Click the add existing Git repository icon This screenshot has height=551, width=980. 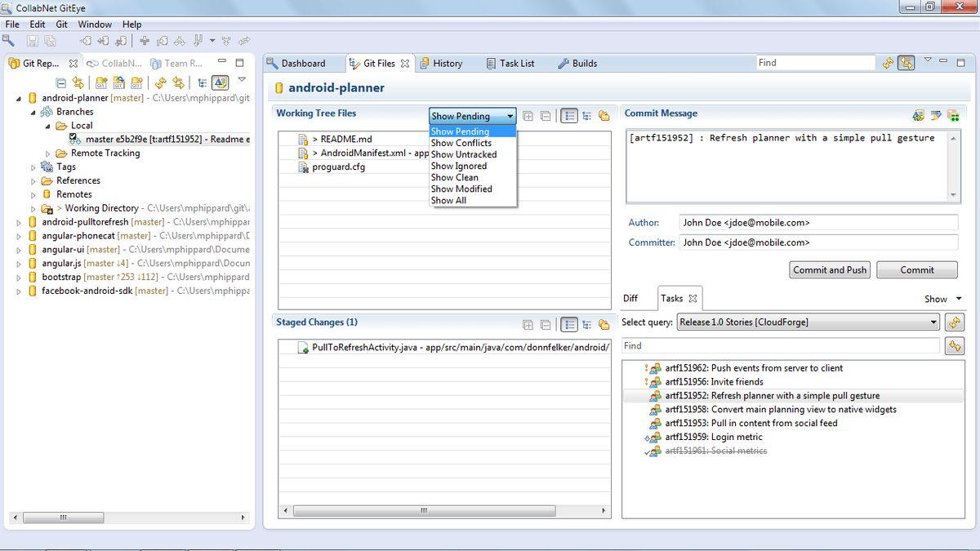(100, 82)
